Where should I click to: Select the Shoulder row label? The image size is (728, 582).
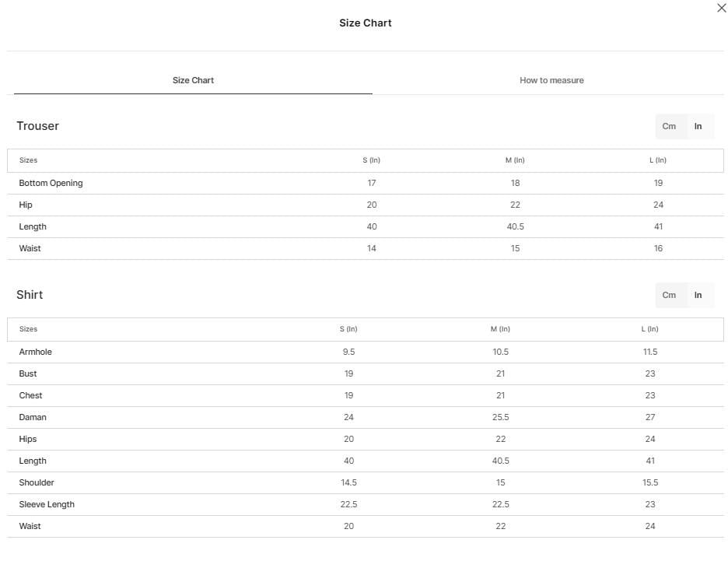pos(37,482)
